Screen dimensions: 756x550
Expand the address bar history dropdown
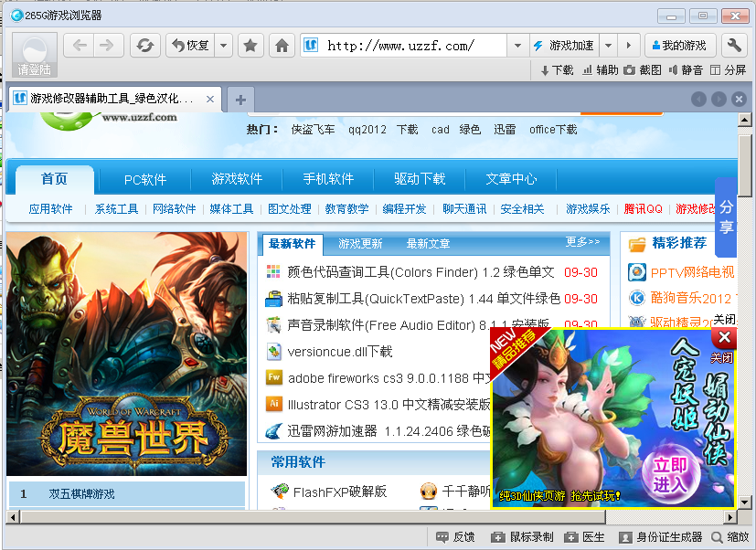point(517,46)
